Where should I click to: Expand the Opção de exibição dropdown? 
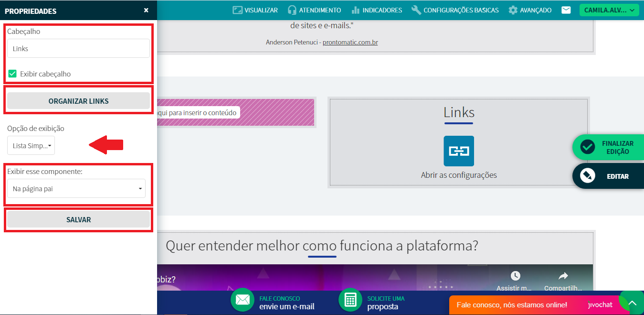pos(31,146)
